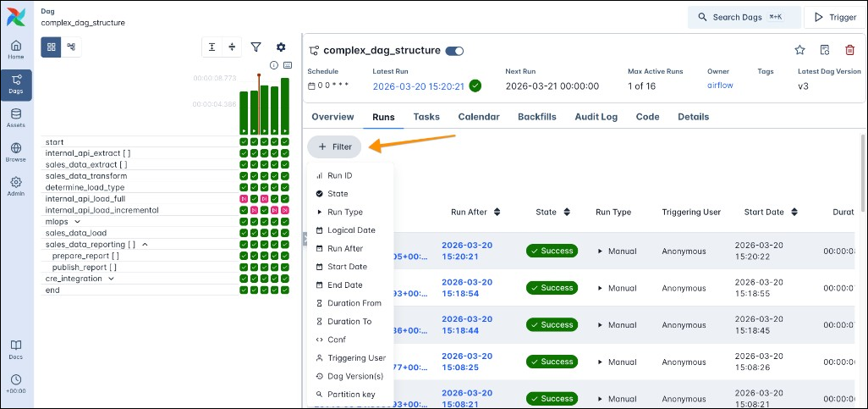Expand the cre_integration task group
868x409 pixels.
(111, 278)
